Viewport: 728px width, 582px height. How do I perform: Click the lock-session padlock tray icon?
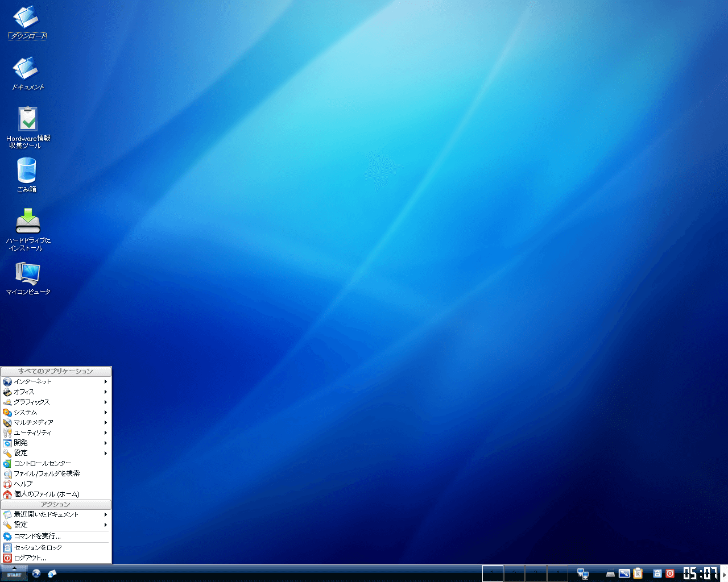[x=657, y=573]
